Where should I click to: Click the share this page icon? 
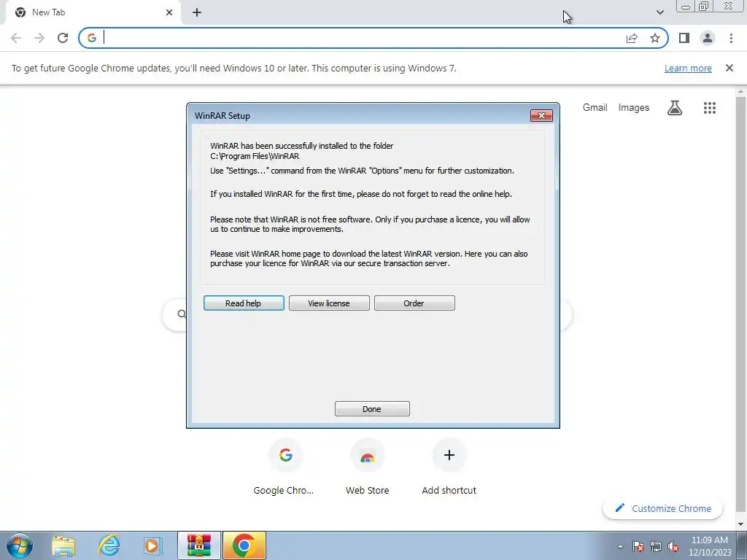pyautogui.click(x=632, y=38)
